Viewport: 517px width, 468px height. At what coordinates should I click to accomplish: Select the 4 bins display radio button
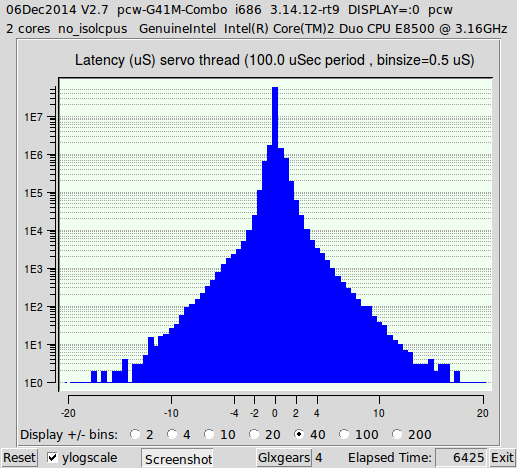[x=172, y=434]
